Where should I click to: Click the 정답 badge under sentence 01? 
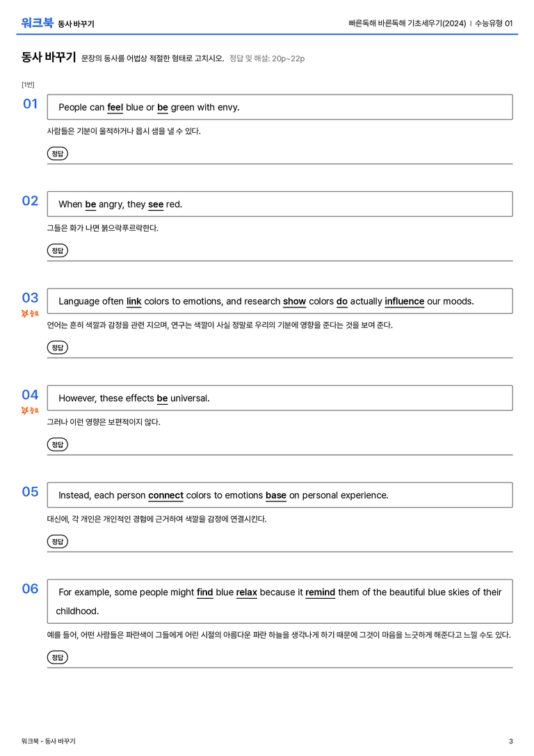[57, 153]
